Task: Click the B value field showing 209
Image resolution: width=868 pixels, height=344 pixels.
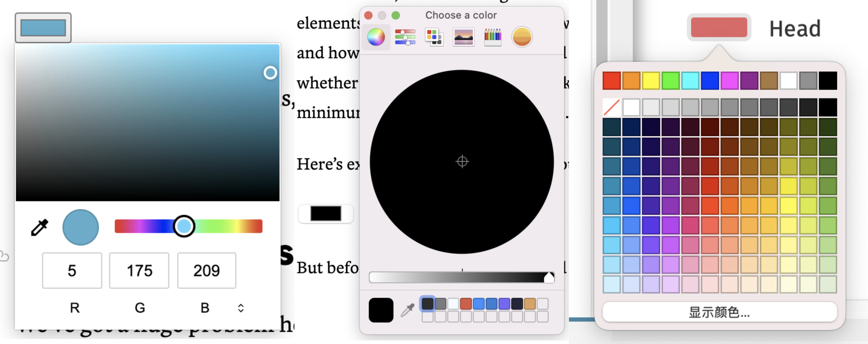Action: pos(206,270)
